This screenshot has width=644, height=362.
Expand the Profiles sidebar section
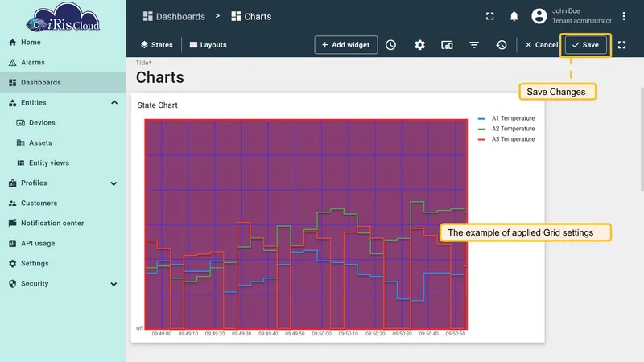pyautogui.click(x=114, y=183)
